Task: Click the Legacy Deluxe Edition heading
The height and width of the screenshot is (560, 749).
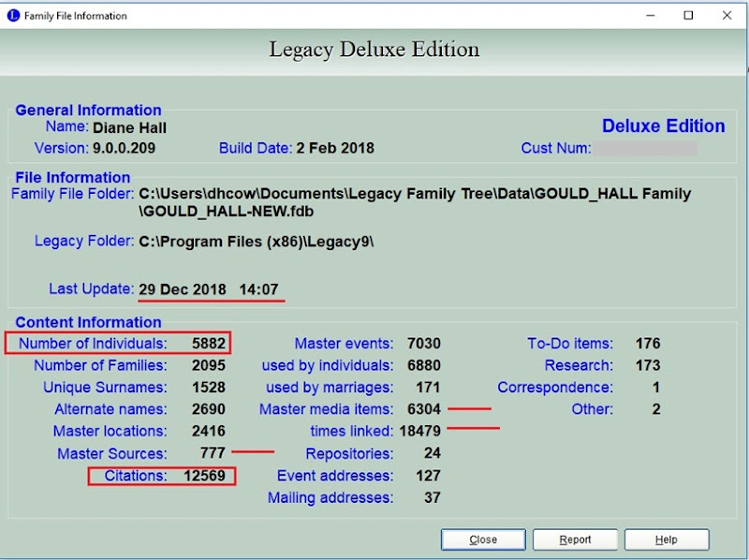Action: pyautogui.click(x=374, y=50)
